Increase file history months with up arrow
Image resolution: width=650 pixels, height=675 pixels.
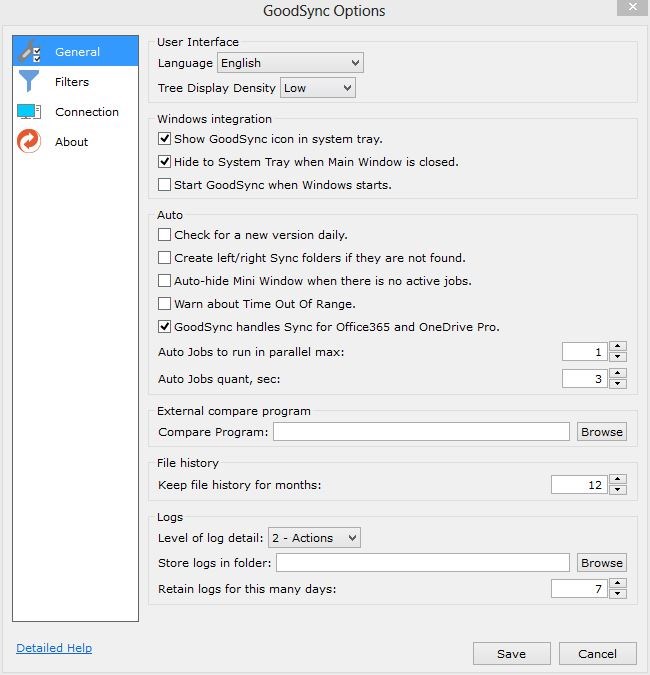click(618, 479)
